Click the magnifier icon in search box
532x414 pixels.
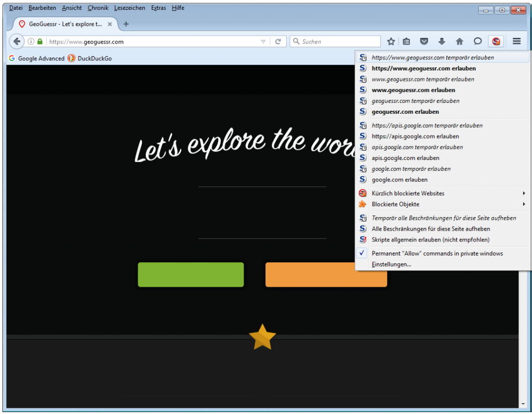tap(296, 42)
